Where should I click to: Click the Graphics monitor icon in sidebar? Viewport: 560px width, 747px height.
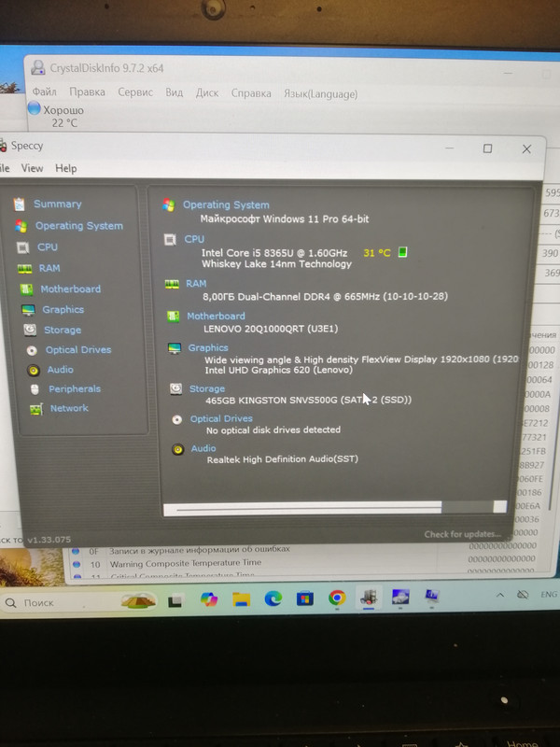(x=28, y=310)
